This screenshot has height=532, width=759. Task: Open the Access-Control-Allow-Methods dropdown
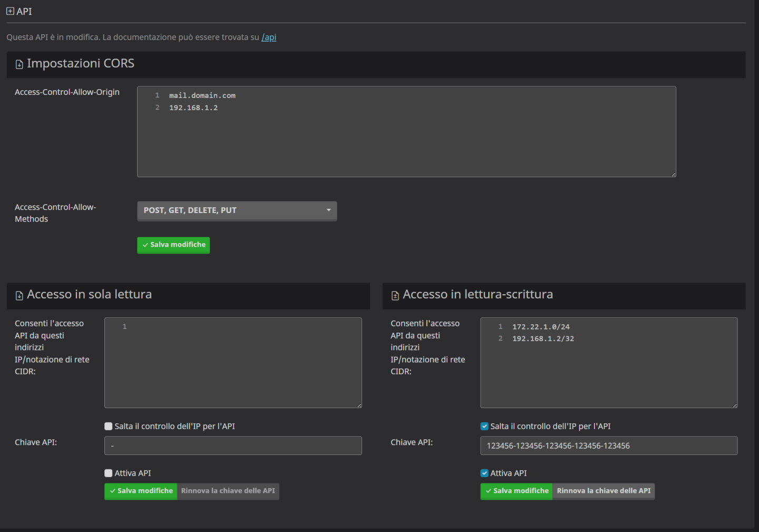pyautogui.click(x=237, y=210)
